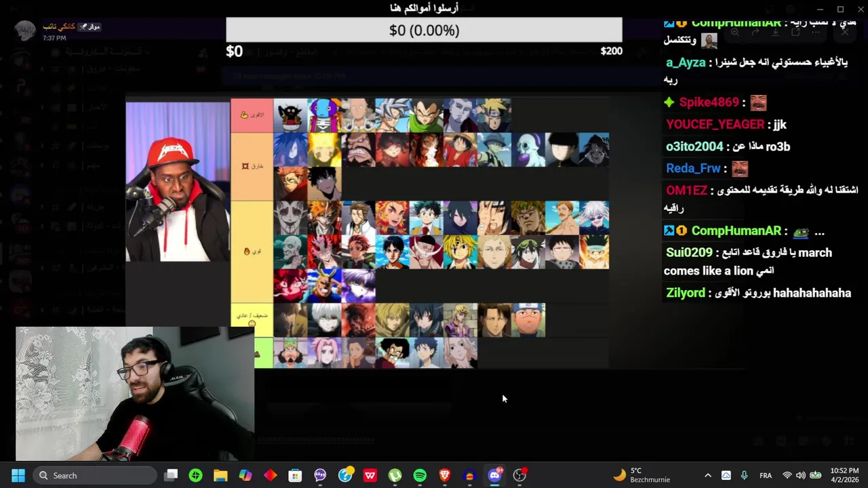Open the red WPS Office taskbar icon
Viewport: 868px width, 488px height.
370,475
